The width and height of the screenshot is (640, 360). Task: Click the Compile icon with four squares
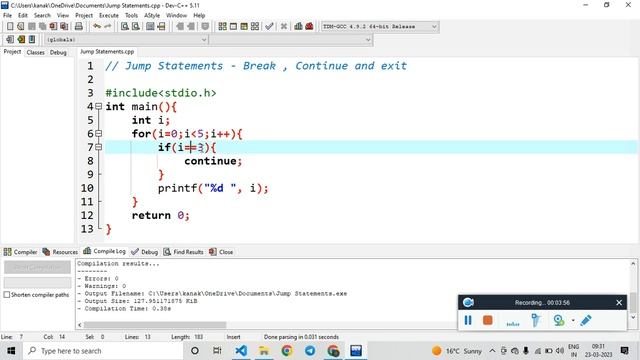pos(222,27)
